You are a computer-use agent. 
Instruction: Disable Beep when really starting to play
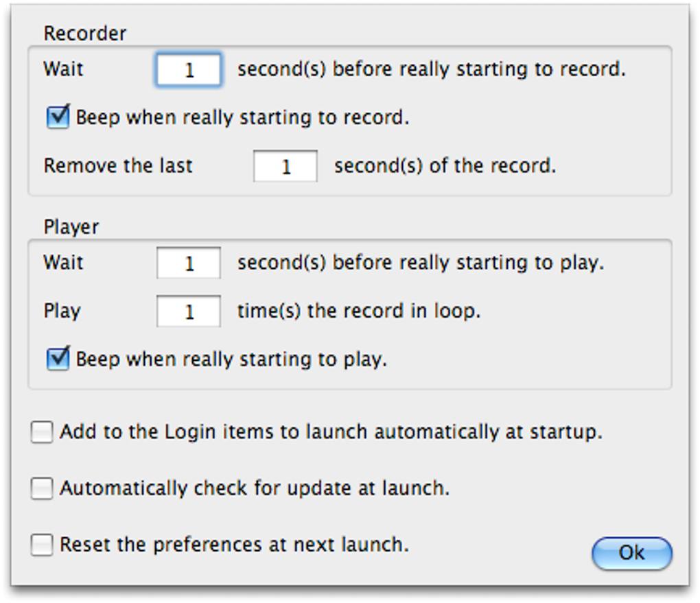point(58,359)
